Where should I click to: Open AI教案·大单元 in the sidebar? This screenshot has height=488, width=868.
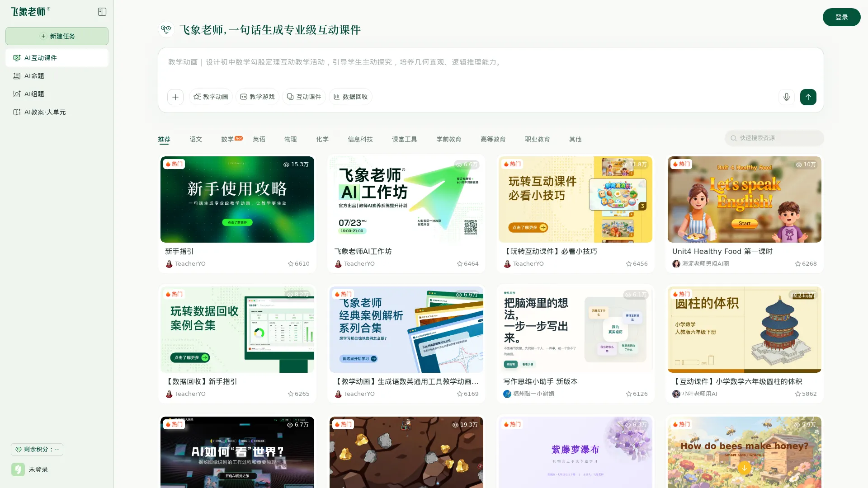pos(57,112)
